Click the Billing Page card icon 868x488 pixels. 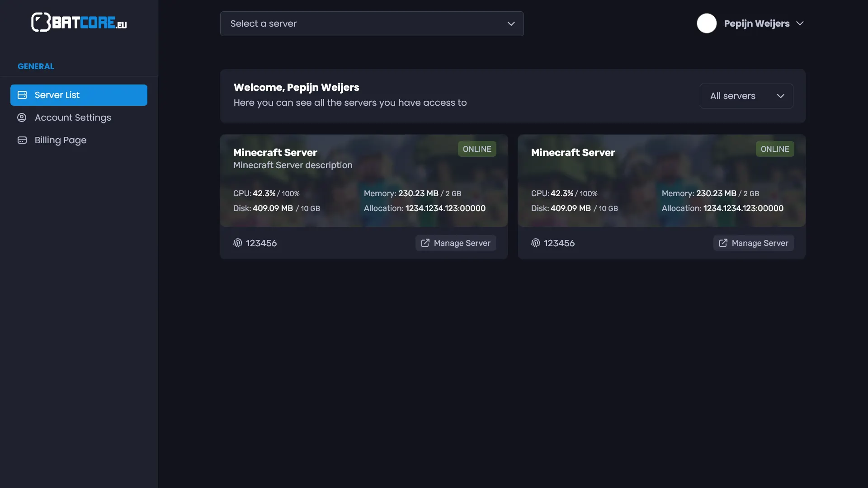coord(22,140)
